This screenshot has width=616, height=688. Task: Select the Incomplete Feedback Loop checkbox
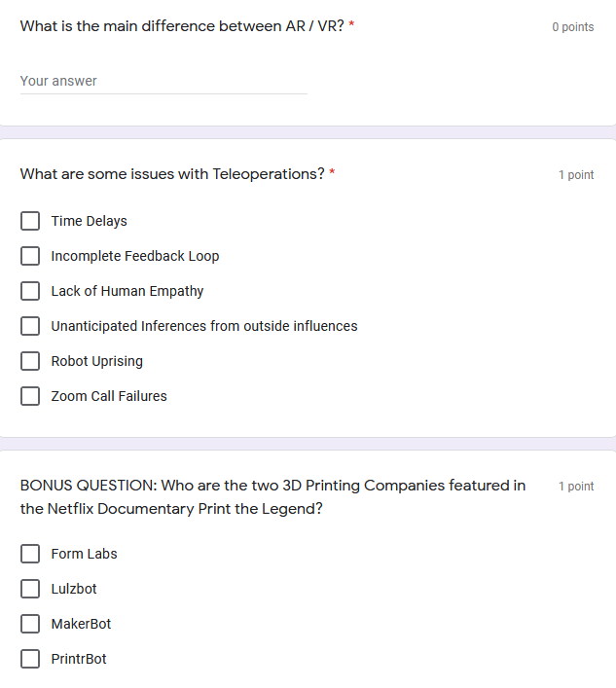click(x=31, y=256)
